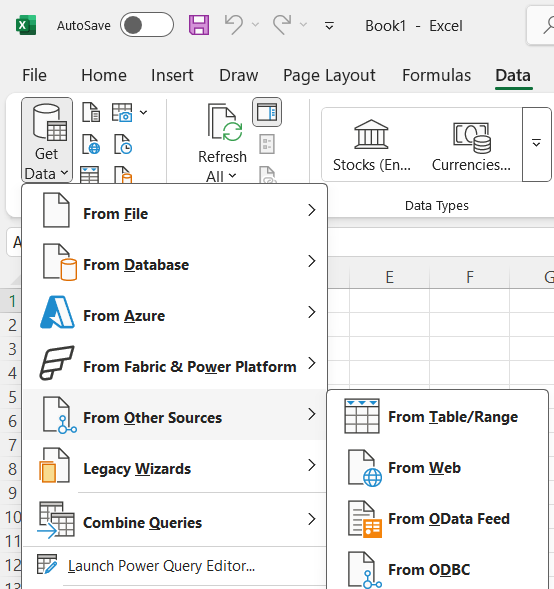Click the Refresh All icon
The image size is (554, 589).
225,122
